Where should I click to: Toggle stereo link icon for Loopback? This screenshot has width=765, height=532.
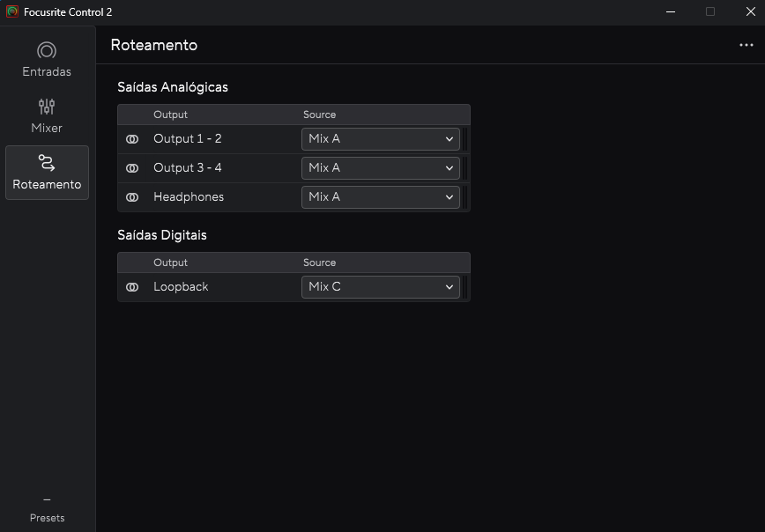132,287
